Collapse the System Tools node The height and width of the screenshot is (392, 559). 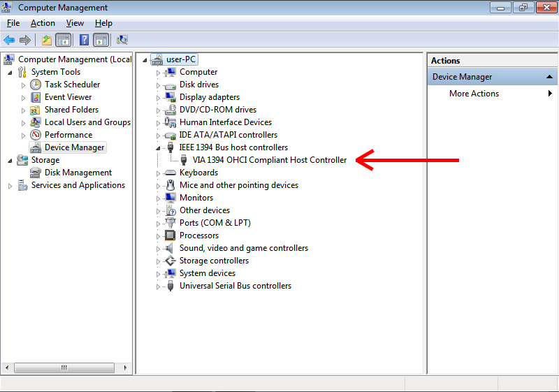click(x=10, y=73)
